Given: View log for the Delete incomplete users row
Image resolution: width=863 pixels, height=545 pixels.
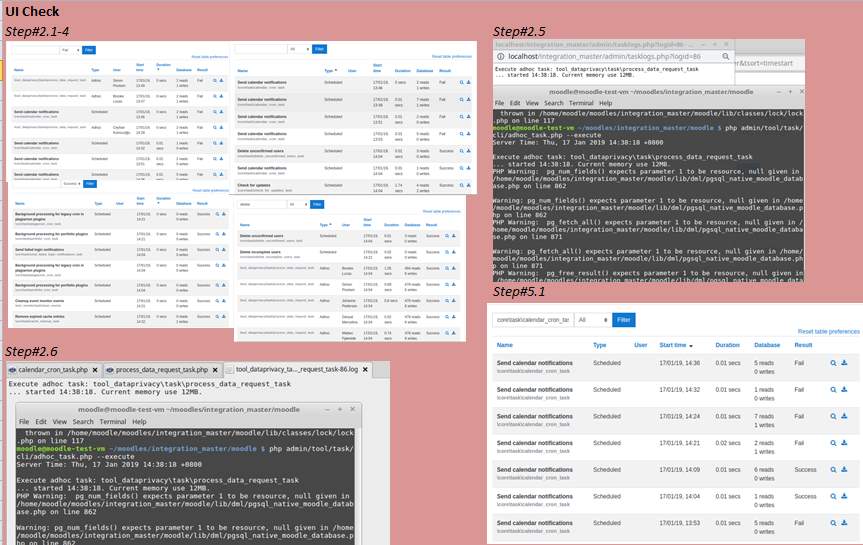Looking at the screenshot, I should (x=447, y=252).
